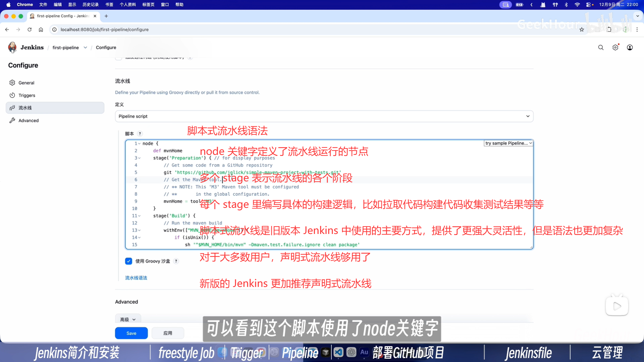Open the 流水线语法 link
This screenshot has width=644, height=362.
[136, 278]
